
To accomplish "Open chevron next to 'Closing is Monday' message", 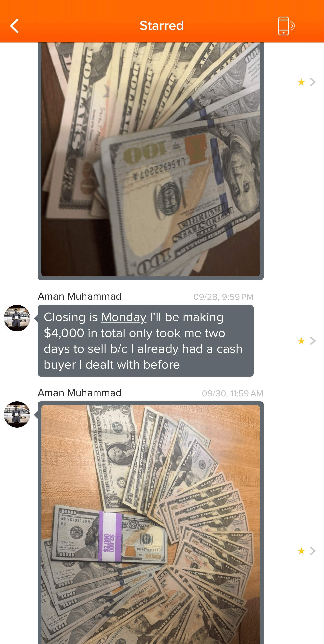I will coord(313,341).
